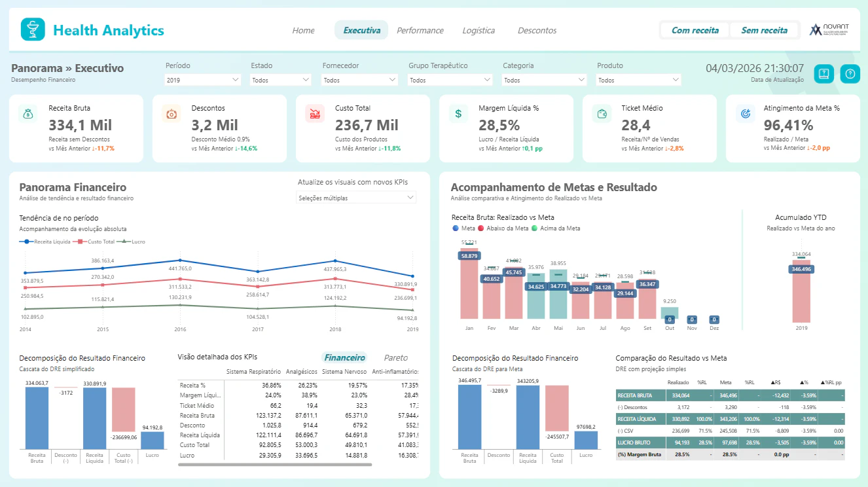Viewport: 868px width, 487px height.
Task: Click the Ticket Médio row in KPI table
Action: point(298,405)
